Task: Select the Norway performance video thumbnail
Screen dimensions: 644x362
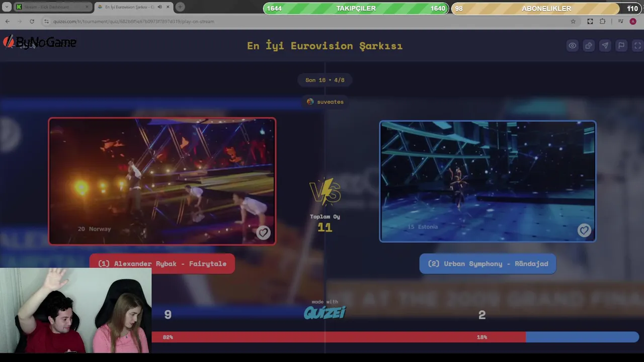Action: [x=162, y=182]
